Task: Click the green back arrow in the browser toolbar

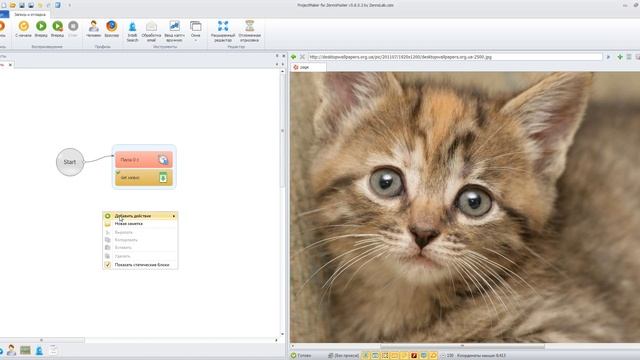Action: click(x=293, y=57)
